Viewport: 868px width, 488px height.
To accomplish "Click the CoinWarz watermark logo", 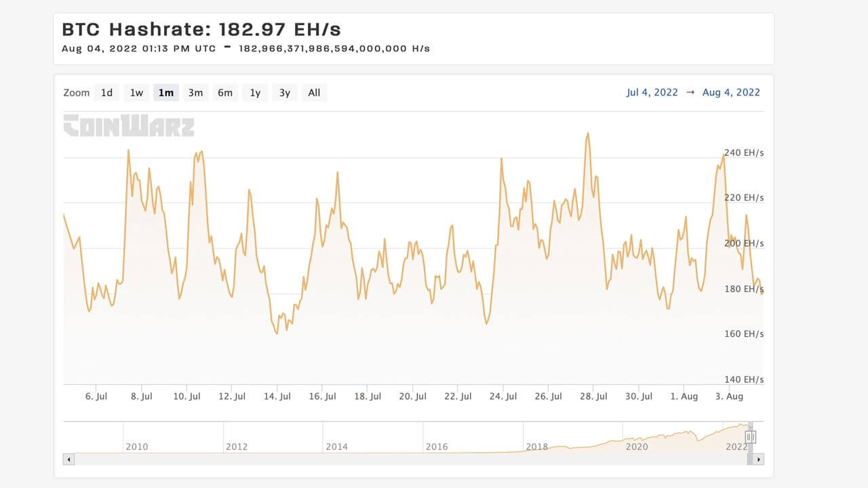I will click(129, 125).
